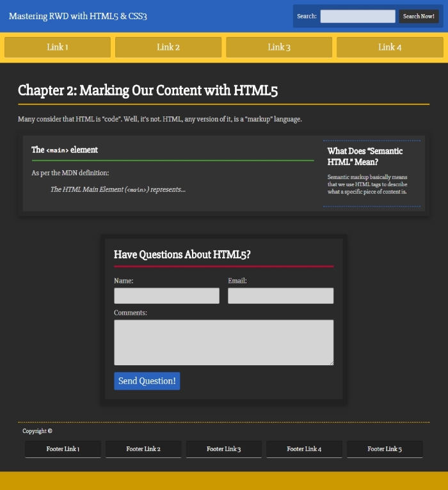
Task: Open Footer Link 4
Action: tap(304, 449)
